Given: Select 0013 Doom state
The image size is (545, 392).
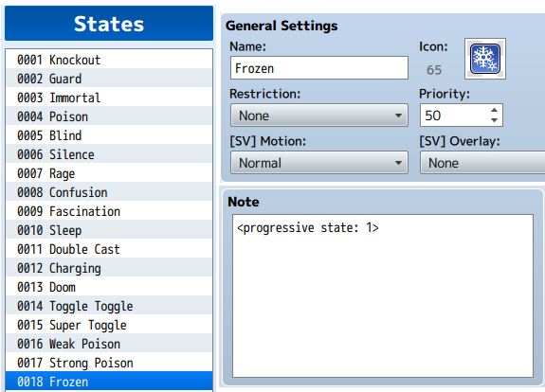Looking at the screenshot, I should [x=109, y=287].
